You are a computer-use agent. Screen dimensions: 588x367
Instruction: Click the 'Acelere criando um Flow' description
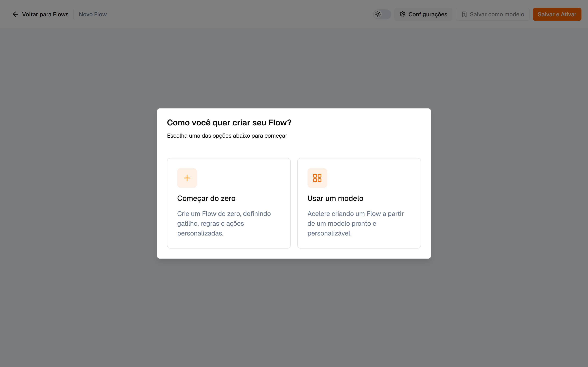[355, 223]
